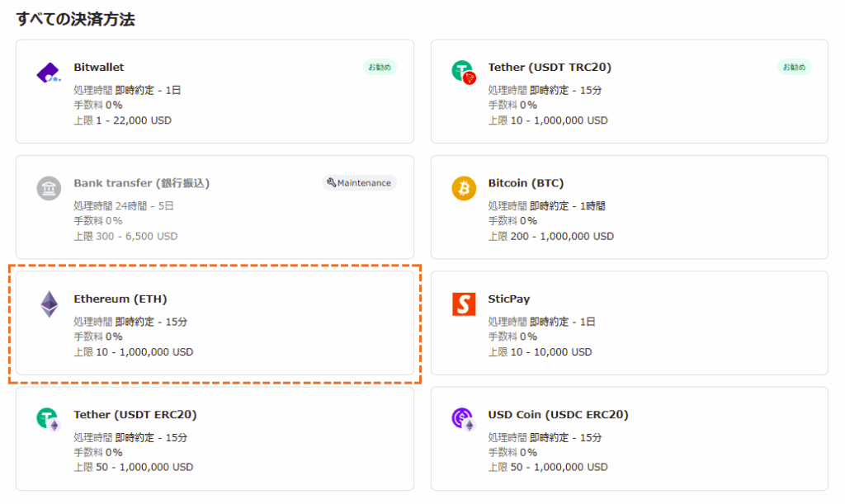
Task: Click Bank transfer fee '手数料 0%'
Action: click(x=98, y=221)
